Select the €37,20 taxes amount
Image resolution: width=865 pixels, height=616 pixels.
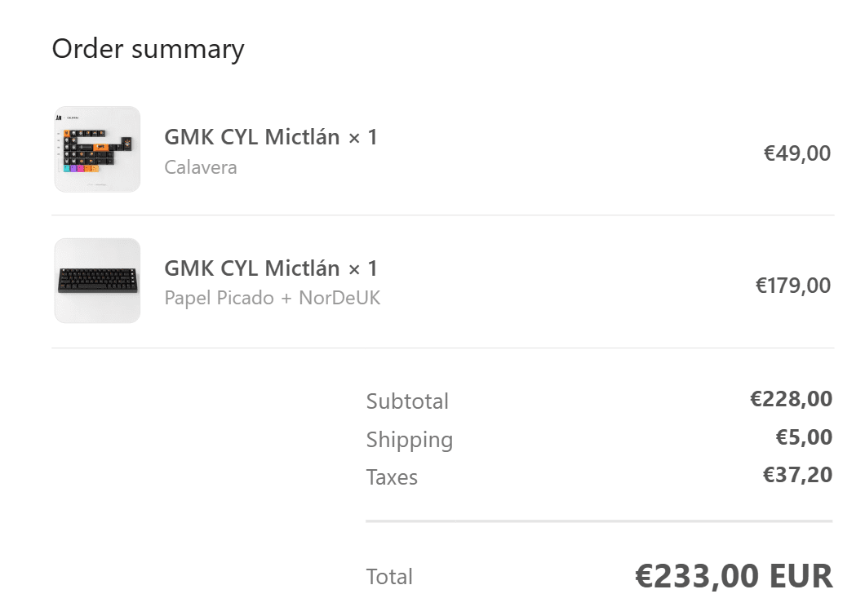797,475
